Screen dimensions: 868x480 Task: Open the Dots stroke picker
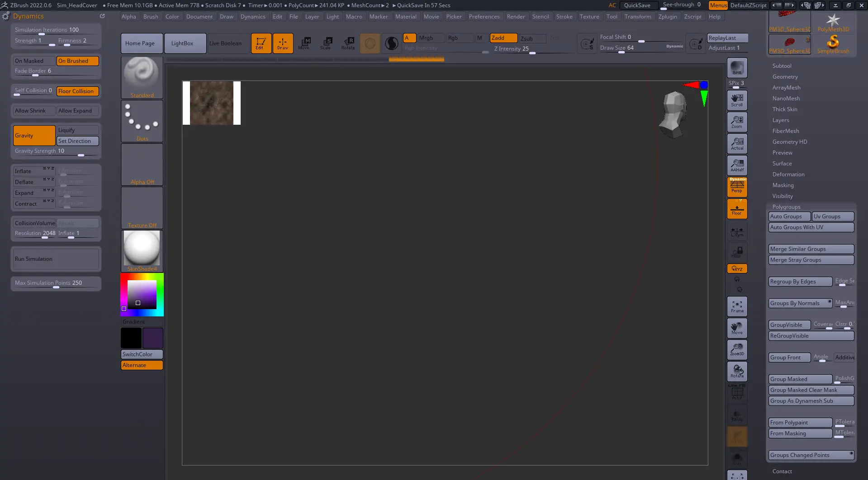pos(142,121)
